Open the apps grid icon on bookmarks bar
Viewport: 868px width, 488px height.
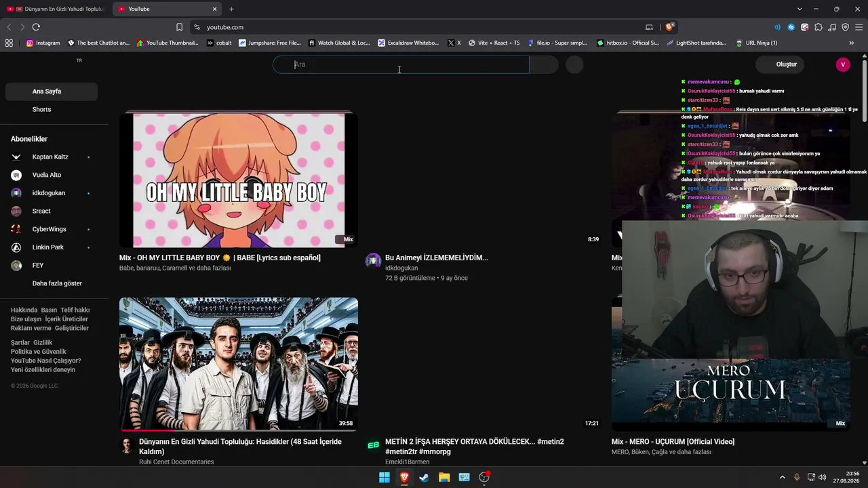(x=9, y=43)
